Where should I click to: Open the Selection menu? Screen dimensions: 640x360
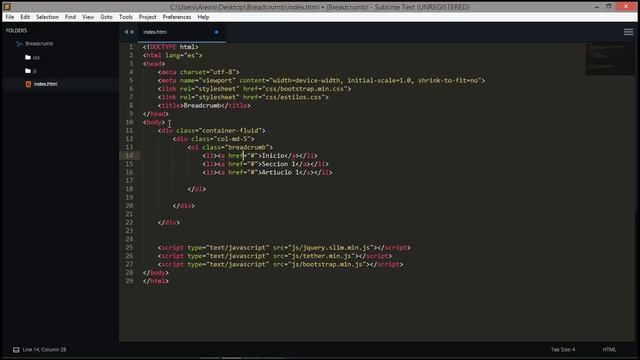click(47, 17)
